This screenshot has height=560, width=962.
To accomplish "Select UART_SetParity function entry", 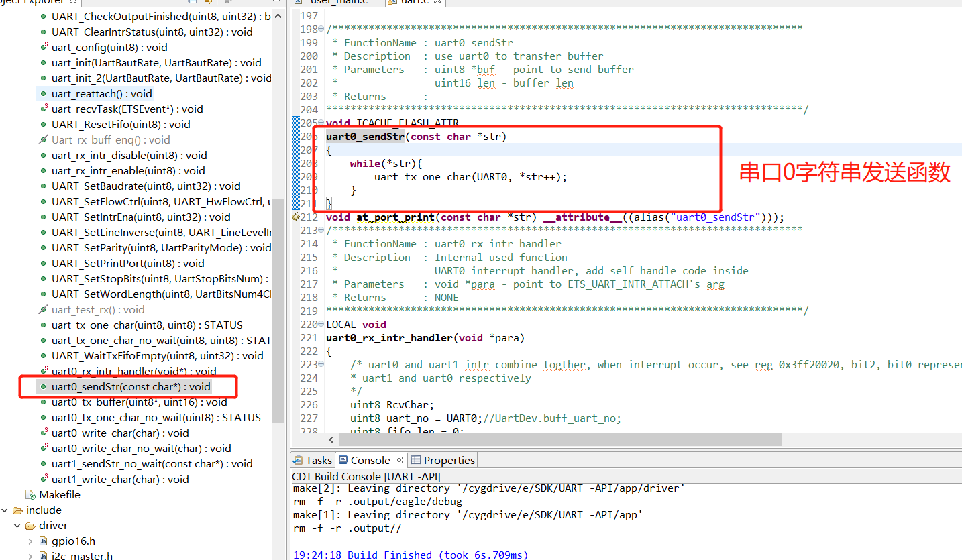I will pyautogui.click(x=161, y=247).
